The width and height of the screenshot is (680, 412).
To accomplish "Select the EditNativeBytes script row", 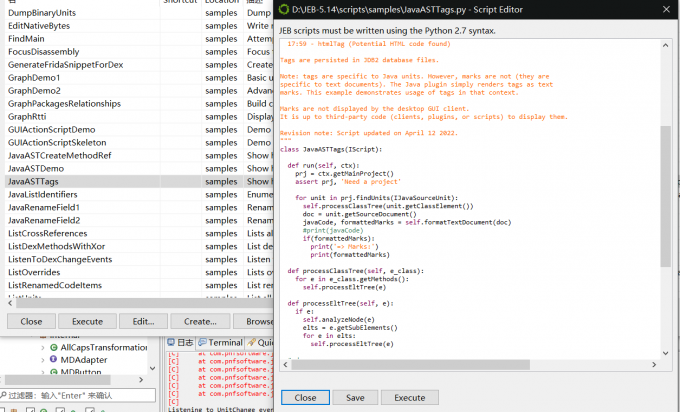I will (x=139, y=26).
